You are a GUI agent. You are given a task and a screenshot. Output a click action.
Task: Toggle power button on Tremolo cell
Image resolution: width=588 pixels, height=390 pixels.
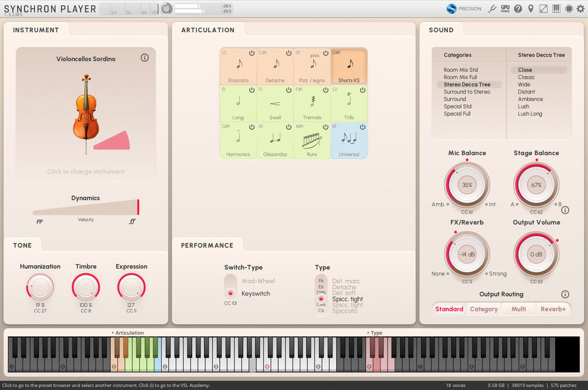[x=325, y=90]
